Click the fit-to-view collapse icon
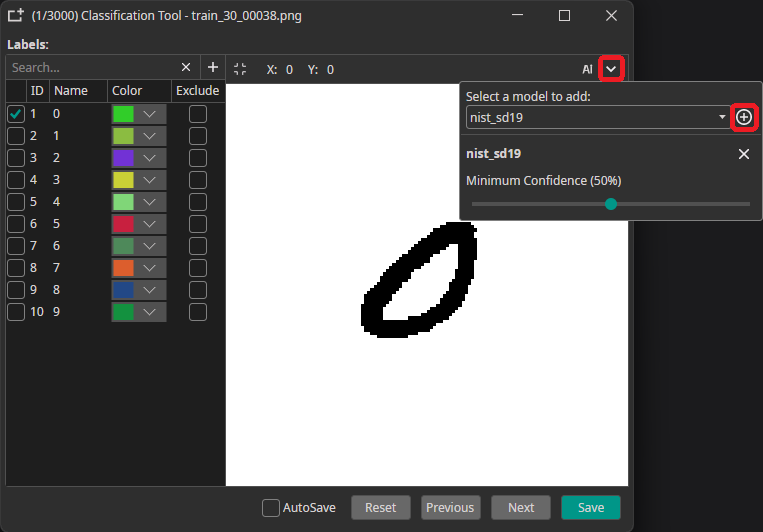The height and width of the screenshot is (532, 763). pos(240,69)
